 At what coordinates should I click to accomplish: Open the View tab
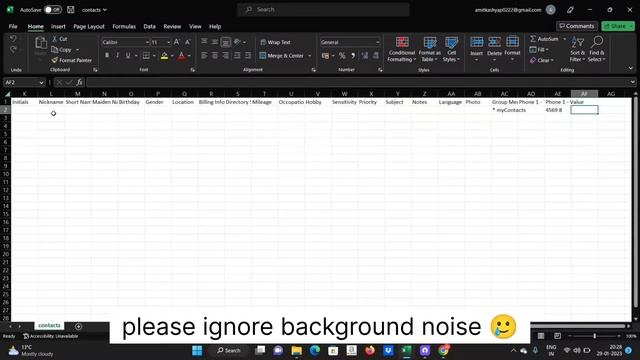pyautogui.click(x=195, y=27)
